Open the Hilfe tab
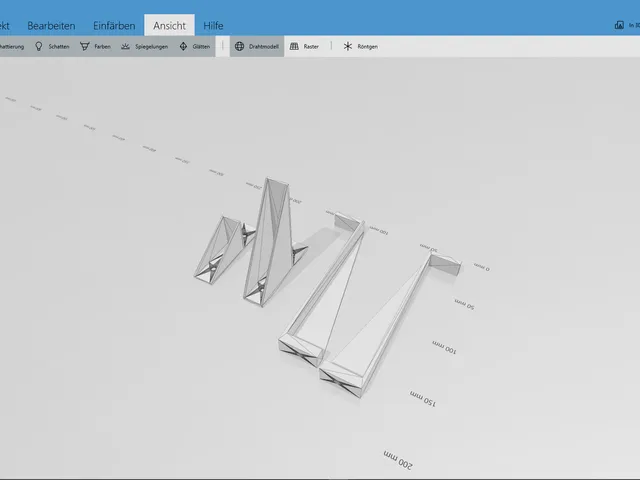 tap(213, 26)
